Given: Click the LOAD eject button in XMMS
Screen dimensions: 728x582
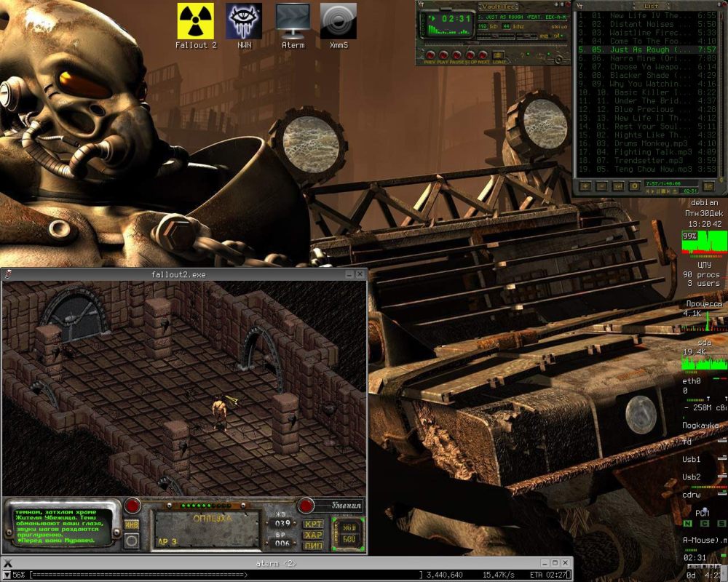Looking at the screenshot, I should (x=499, y=55).
